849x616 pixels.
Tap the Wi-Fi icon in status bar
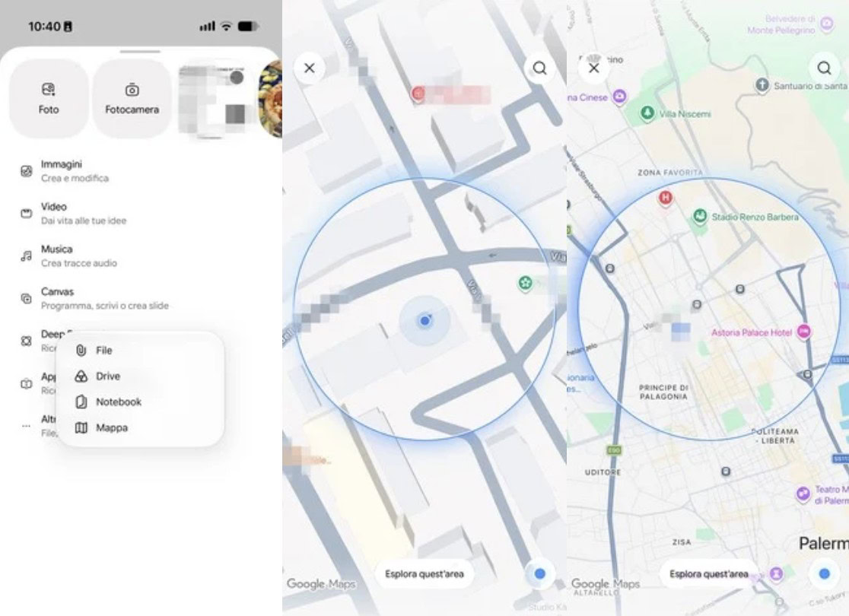pos(227,26)
